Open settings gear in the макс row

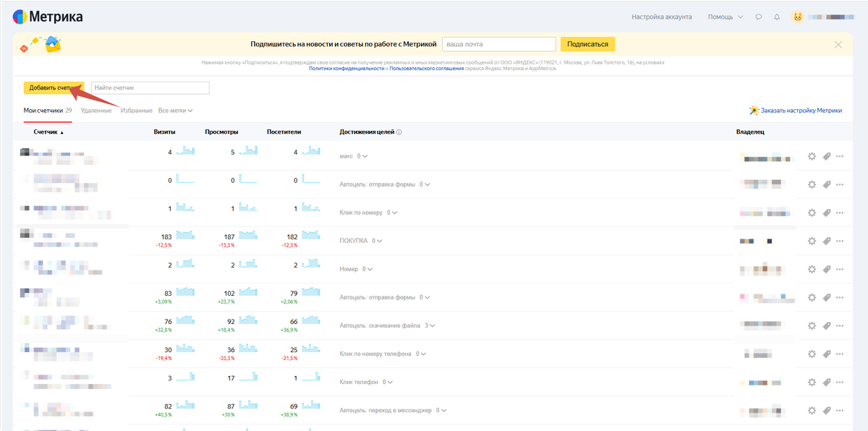coord(812,156)
